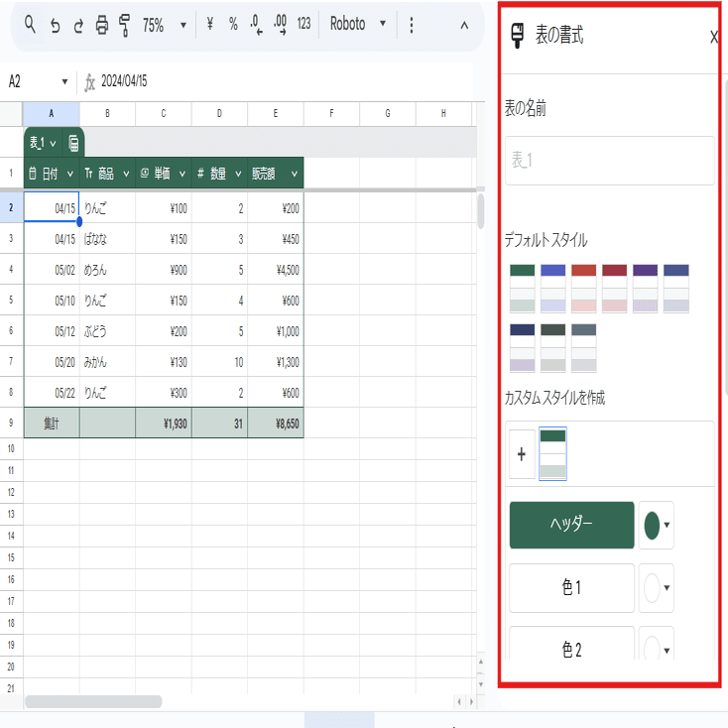728x728 pixels.
Task: Open the 日付 column header dropdown
Action: point(70,175)
